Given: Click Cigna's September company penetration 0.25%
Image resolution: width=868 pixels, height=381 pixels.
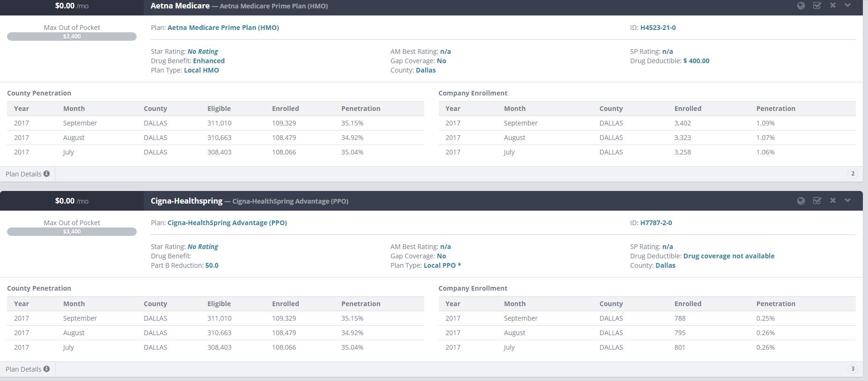Looking at the screenshot, I should click(x=765, y=318).
